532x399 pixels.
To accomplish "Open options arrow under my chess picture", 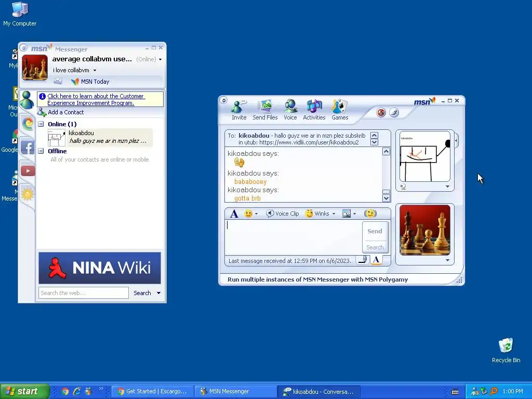I will click(447, 260).
